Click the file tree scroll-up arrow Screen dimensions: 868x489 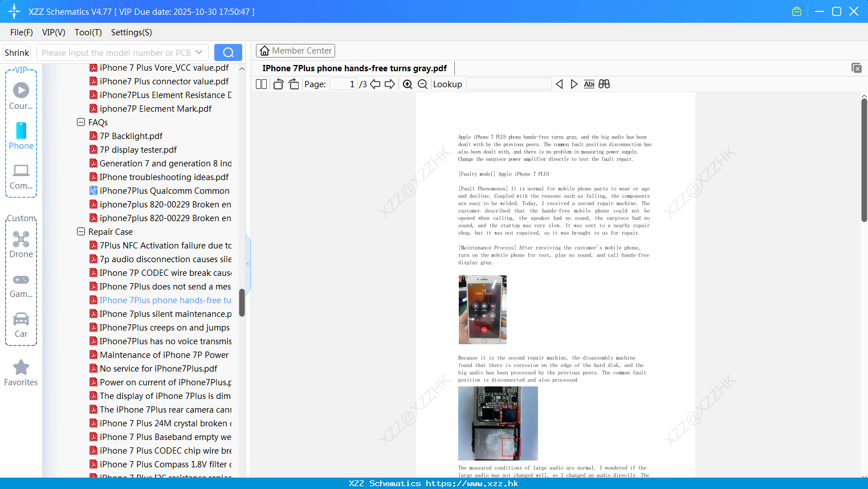(242, 68)
